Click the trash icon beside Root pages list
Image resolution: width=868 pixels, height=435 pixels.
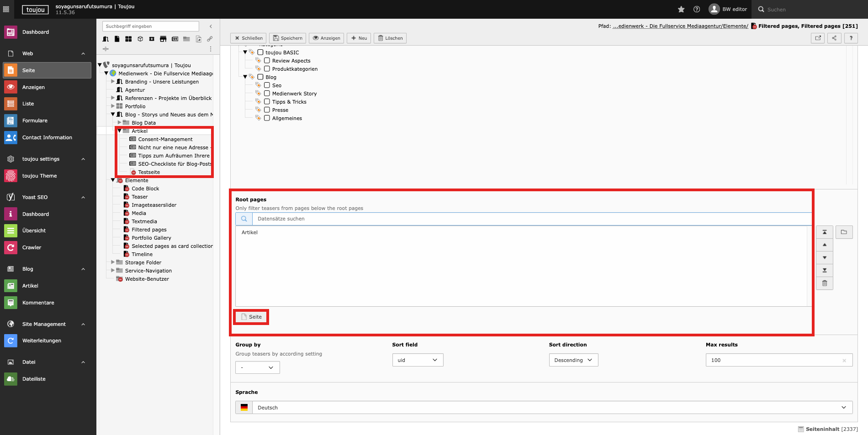(x=825, y=283)
